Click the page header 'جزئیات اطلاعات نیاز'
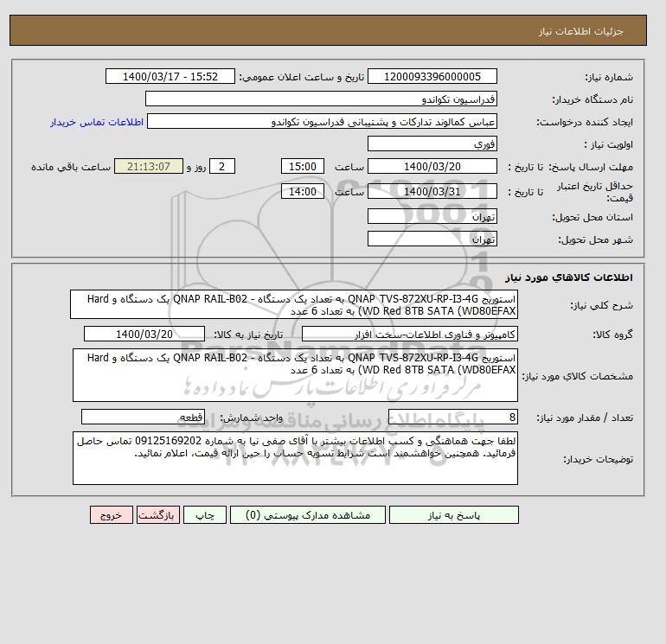The height and width of the screenshot is (644, 666). coord(581,31)
